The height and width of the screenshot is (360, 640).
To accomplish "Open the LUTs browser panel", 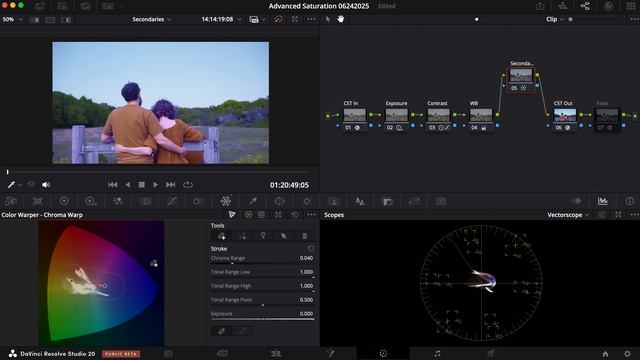I will (62, 6).
